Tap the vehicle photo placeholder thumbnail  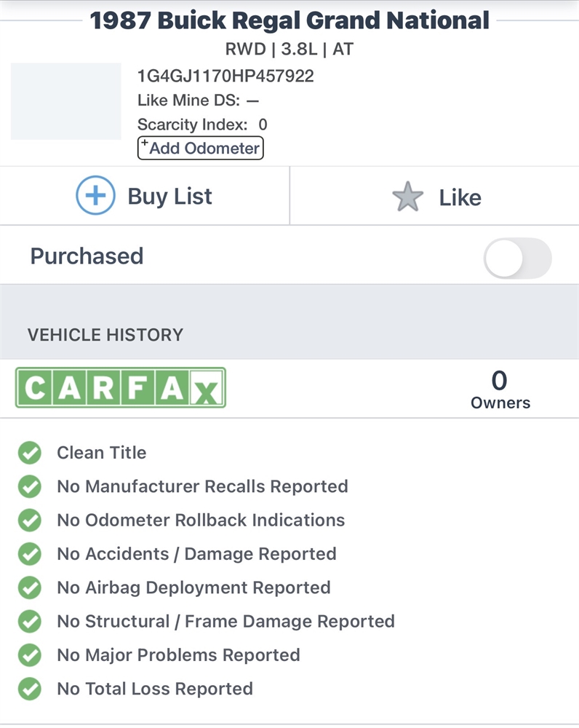[x=66, y=101]
